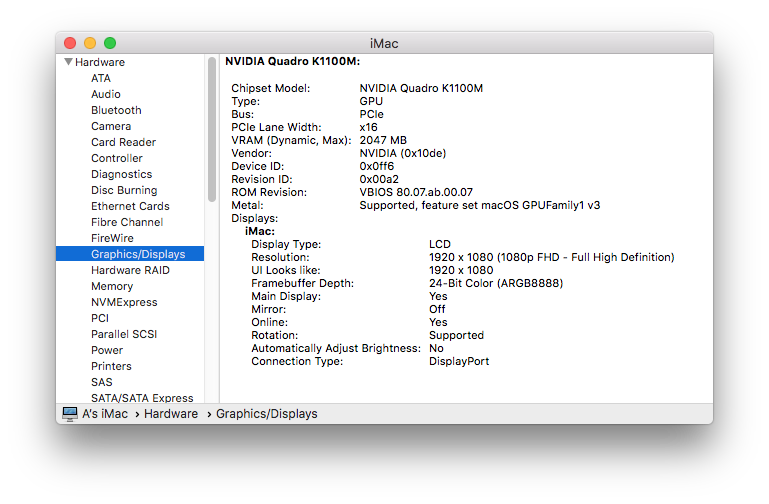The image size is (769, 504).
Task: Click the Revision ID value 0x00a2
Action: pos(379,179)
